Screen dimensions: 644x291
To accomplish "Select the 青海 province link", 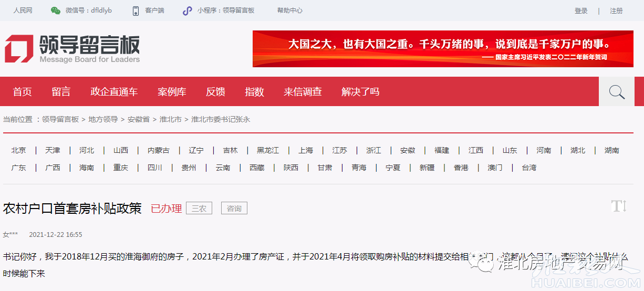I will [359, 168].
